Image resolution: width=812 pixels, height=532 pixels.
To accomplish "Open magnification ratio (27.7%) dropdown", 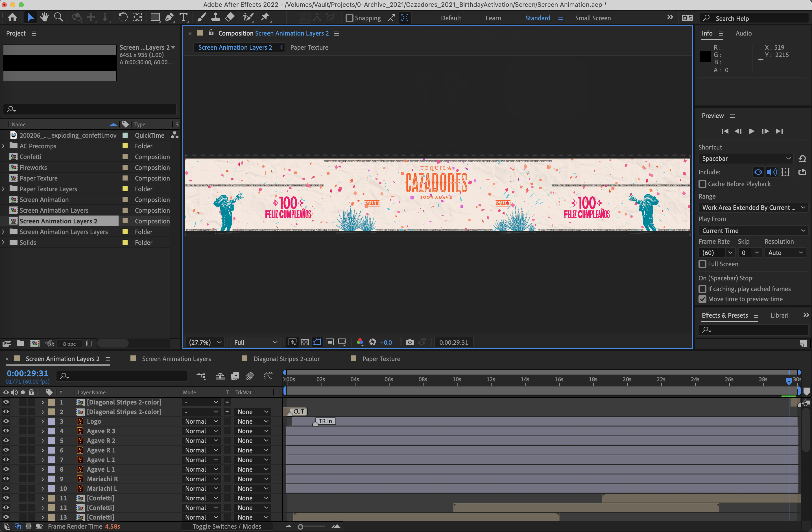I will pyautogui.click(x=205, y=342).
